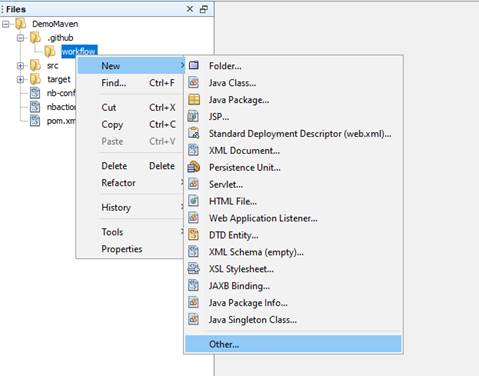Choose DTD Entity... entry

pyautogui.click(x=293, y=235)
